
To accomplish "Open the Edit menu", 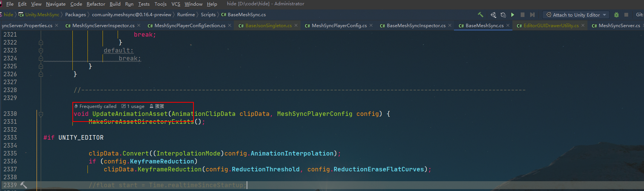I will coord(22,4).
